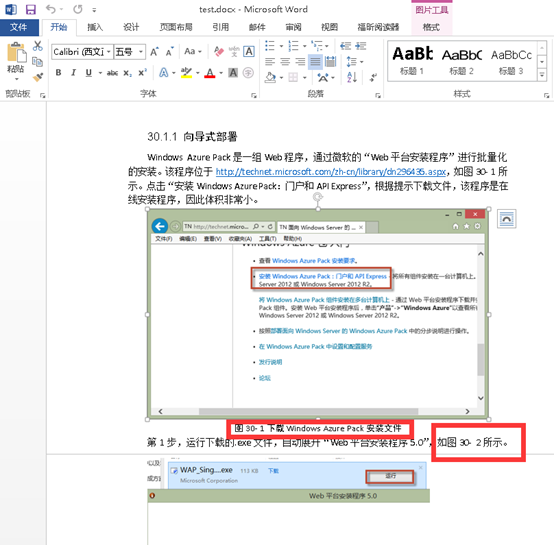Switch to the References tab

tap(221, 27)
